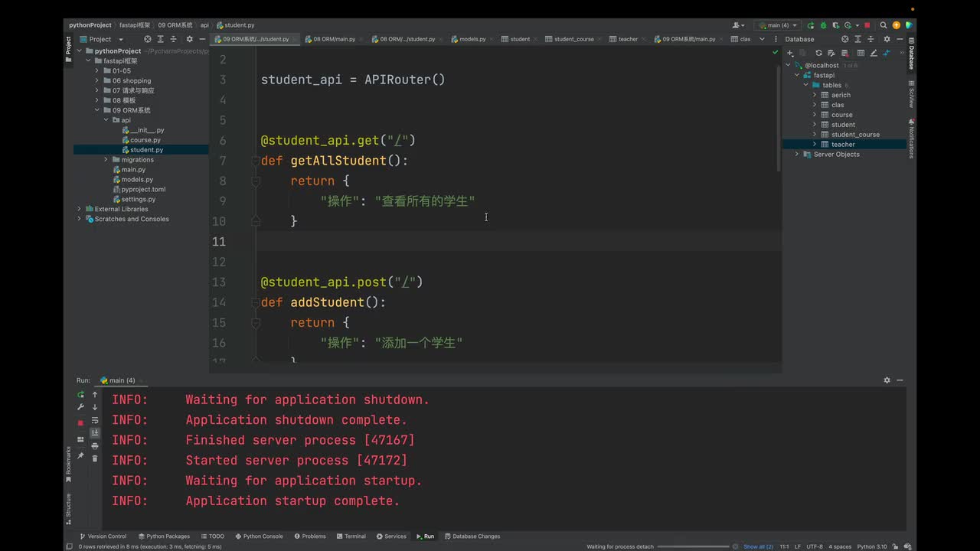Open Search Everywhere magnifier
This screenshot has width=980, height=551.
(x=884, y=25)
